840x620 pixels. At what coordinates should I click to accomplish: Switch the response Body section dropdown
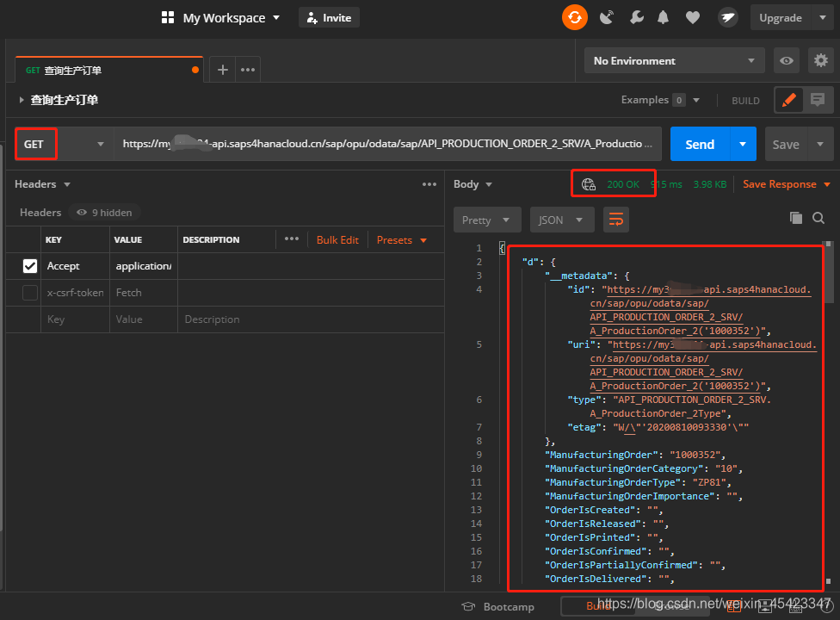click(472, 184)
